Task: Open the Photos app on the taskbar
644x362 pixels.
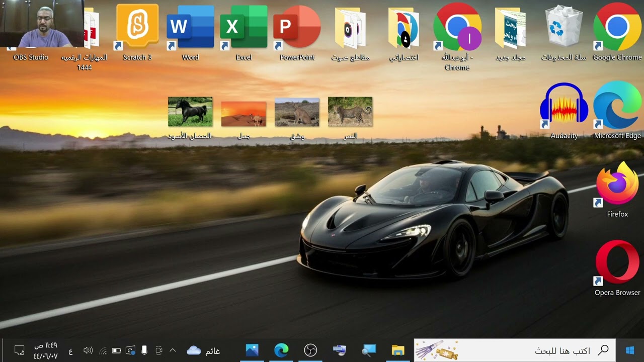Action: [252, 350]
